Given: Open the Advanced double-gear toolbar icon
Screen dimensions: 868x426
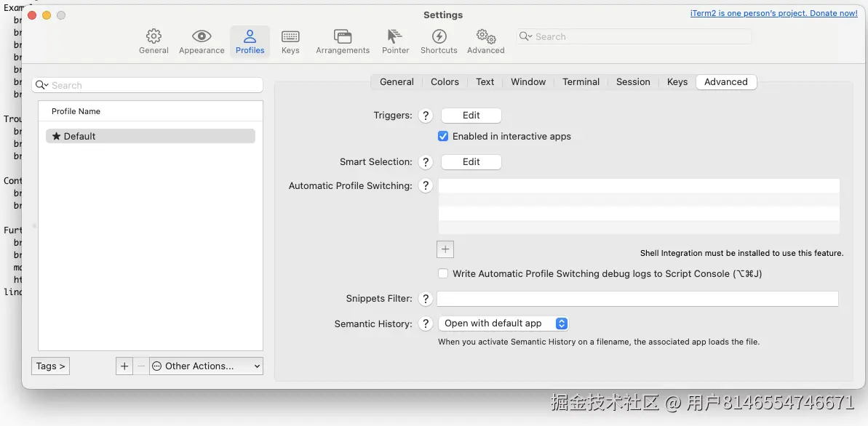Looking at the screenshot, I should click(x=485, y=36).
